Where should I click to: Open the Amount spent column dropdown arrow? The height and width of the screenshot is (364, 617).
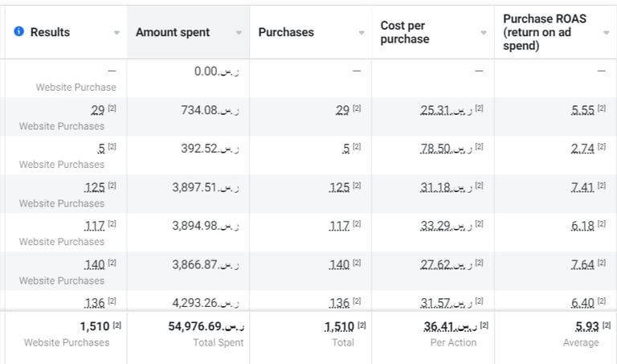239,33
